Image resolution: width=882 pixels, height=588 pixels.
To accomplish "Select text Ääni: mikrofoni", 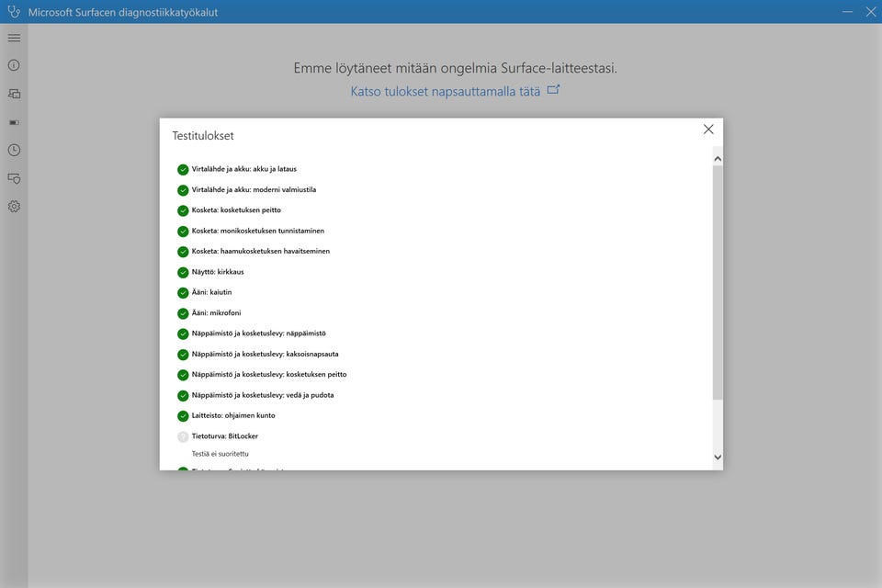I will (216, 313).
